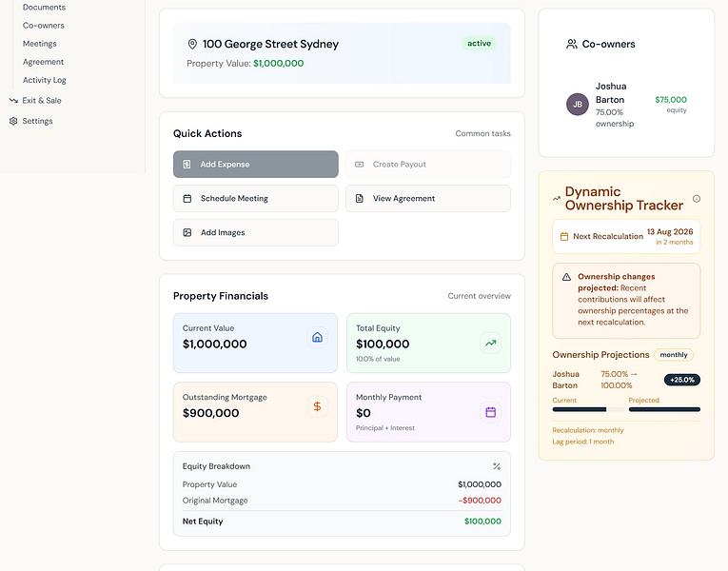728x571 pixels.
Task: Click the in 2 months text
Action: [x=674, y=243]
